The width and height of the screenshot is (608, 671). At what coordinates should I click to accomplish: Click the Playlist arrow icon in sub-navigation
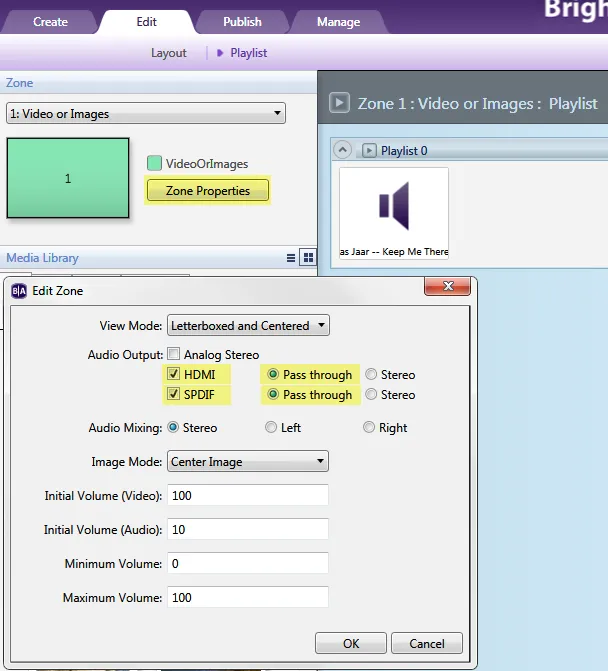[220, 53]
